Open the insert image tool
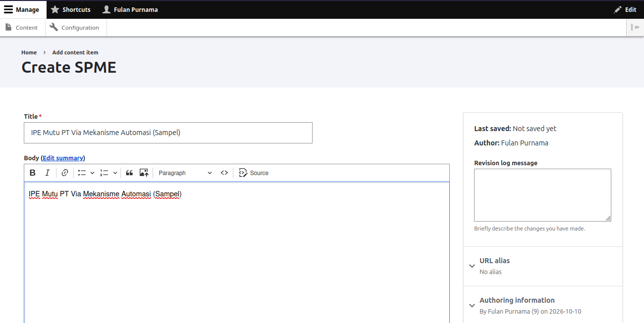Screen dimensions: 644x323 tap(144, 173)
